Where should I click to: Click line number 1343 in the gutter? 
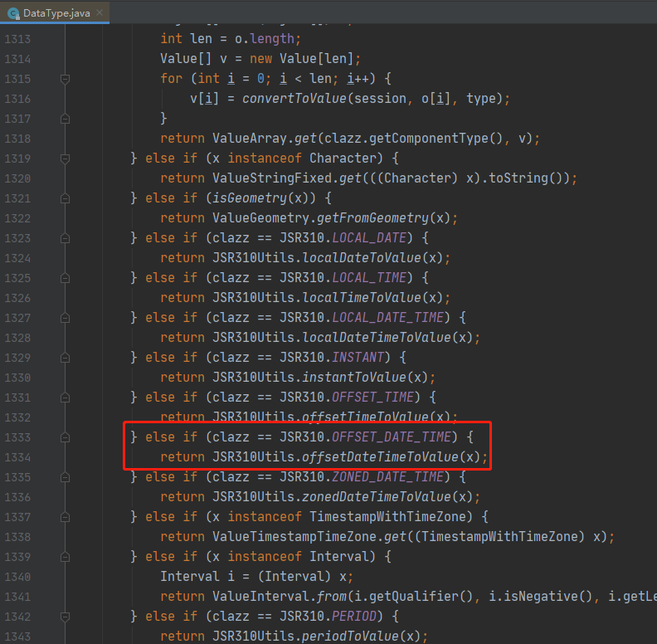(17, 637)
